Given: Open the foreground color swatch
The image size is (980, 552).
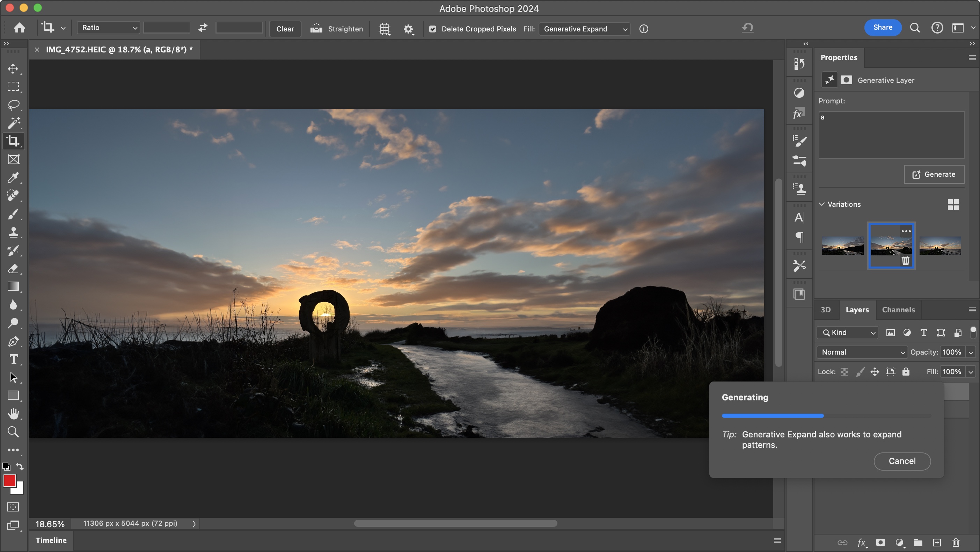Looking at the screenshot, I should (x=10, y=481).
